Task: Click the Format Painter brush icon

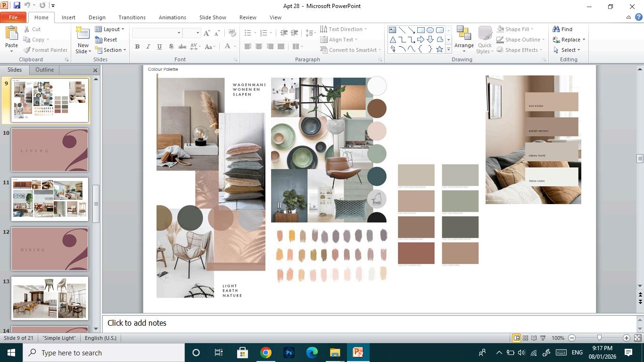Action: 27,50
